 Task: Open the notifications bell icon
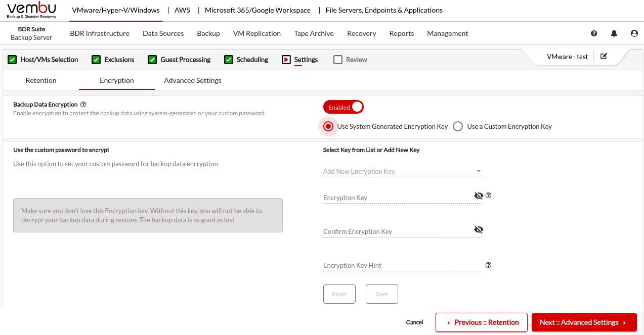pyautogui.click(x=614, y=33)
